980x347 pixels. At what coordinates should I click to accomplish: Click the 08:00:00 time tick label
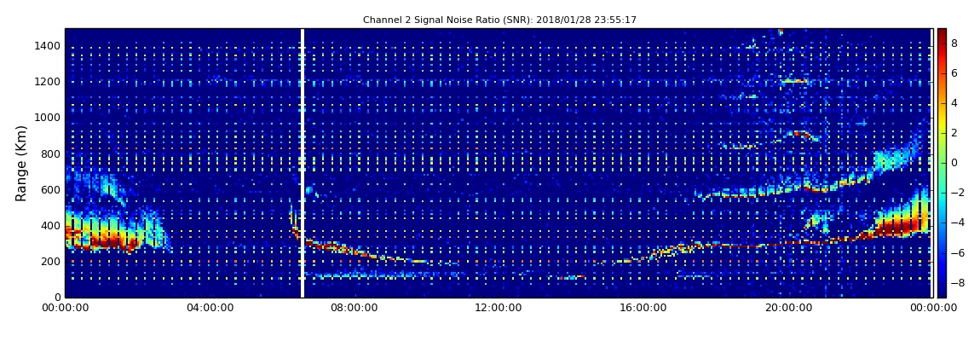(354, 308)
